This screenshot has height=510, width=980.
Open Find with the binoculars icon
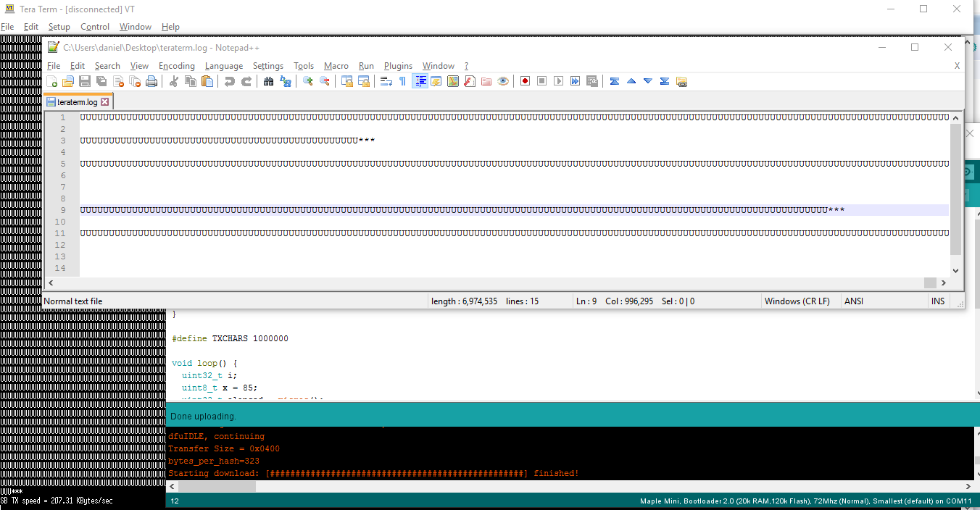point(269,81)
